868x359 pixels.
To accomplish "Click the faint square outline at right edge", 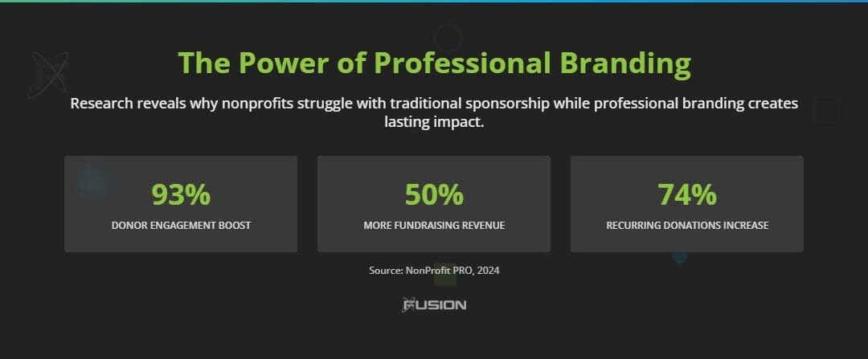I will [x=826, y=111].
